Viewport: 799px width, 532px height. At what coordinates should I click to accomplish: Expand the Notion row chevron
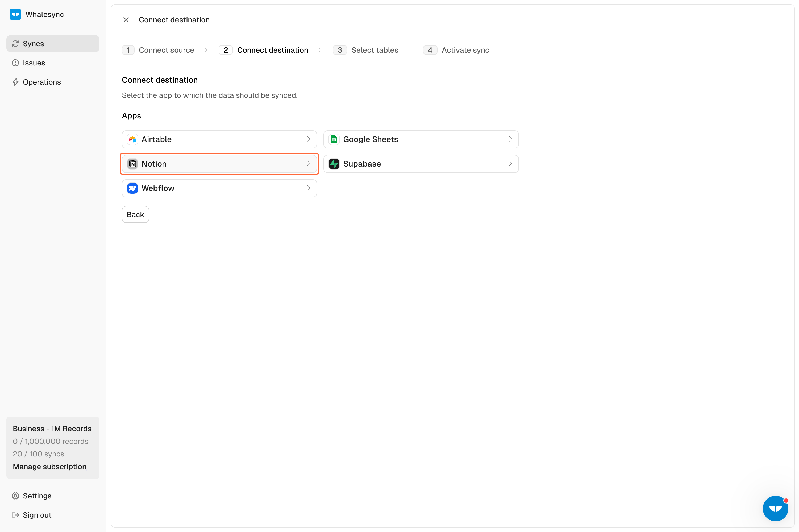309,164
